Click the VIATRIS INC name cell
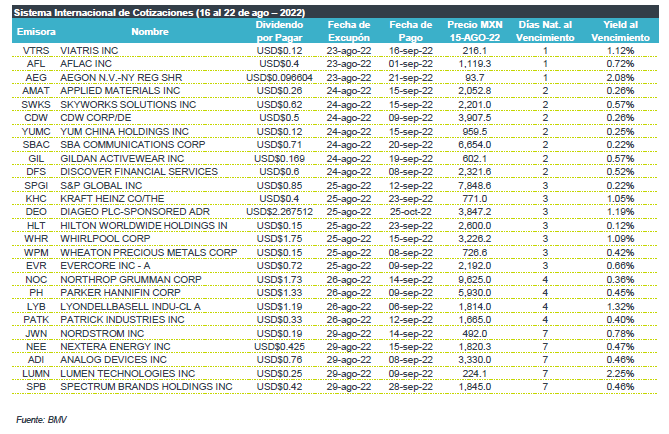 89,51
